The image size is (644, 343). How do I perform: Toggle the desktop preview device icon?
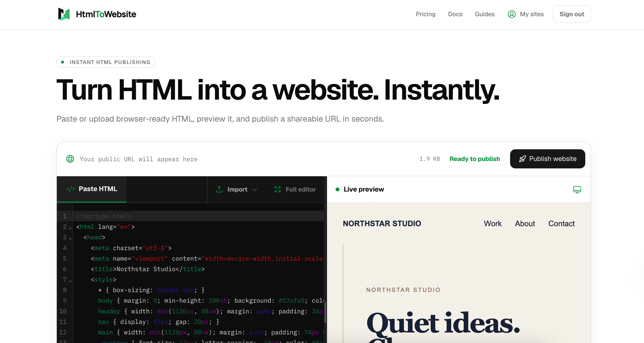pyautogui.click(x=577, y=190)
